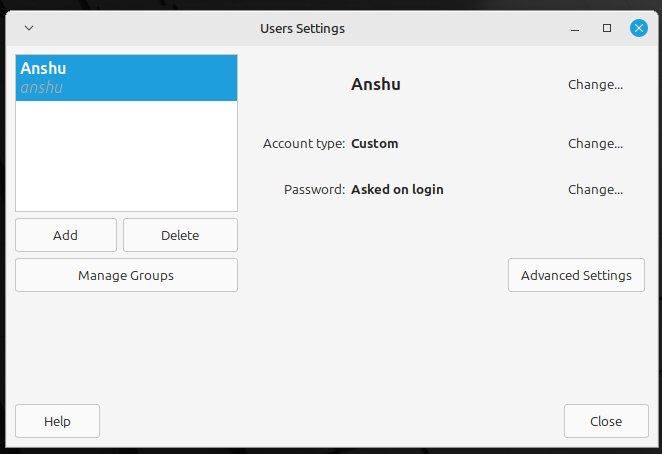The height and width of the screenshot is (454, 662).
Task: Open Manage Groups
Action: click(x=126, y=275)
